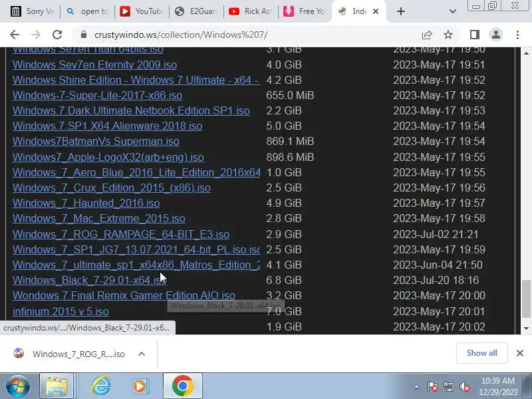Click the page scrollbar up arrow

526,53
